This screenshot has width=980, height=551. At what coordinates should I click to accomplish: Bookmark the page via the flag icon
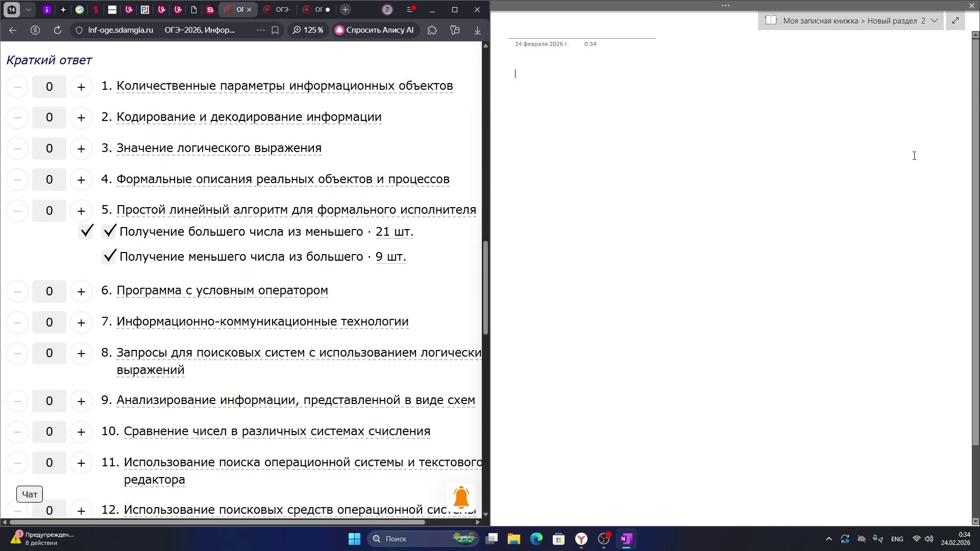click(x=276, y=30)
